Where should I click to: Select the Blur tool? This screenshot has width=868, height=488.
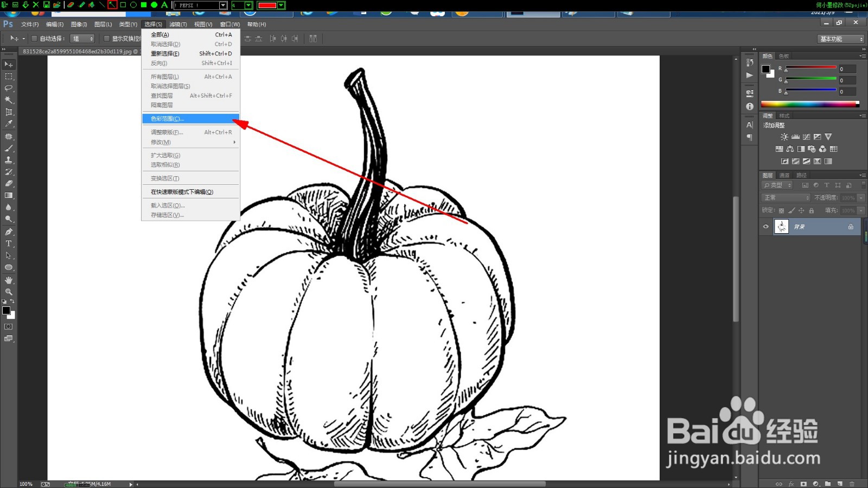coord(9,207)
